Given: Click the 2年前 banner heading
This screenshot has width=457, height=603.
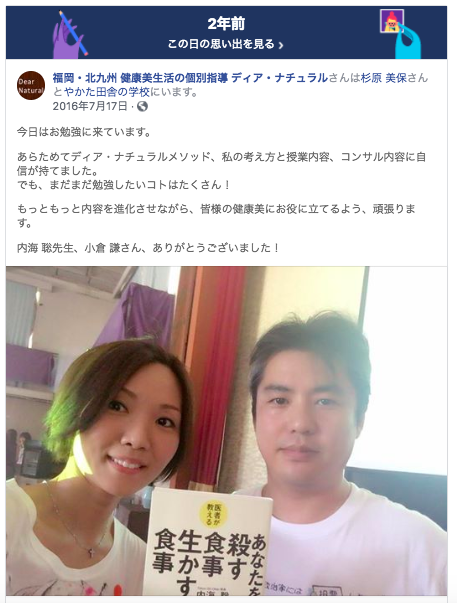Looking at the screenshot, I should point(226,24).
